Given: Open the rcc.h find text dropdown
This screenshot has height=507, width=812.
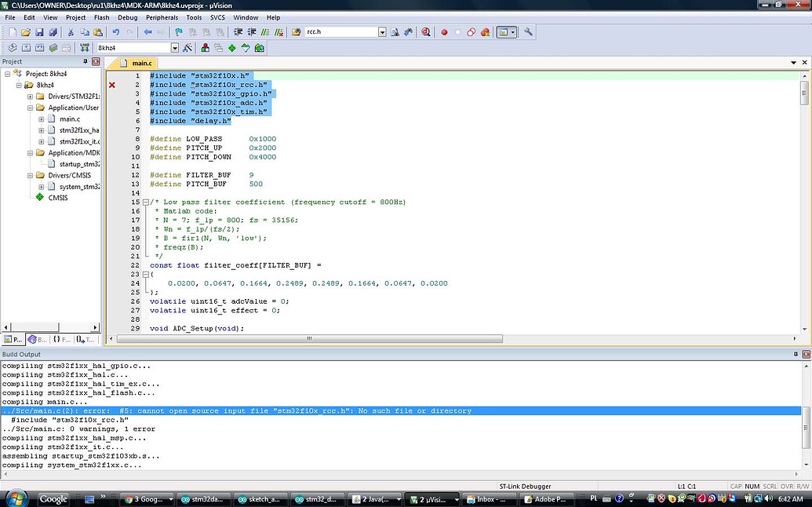Looking at the screenshot, I should tap(382, 32).
